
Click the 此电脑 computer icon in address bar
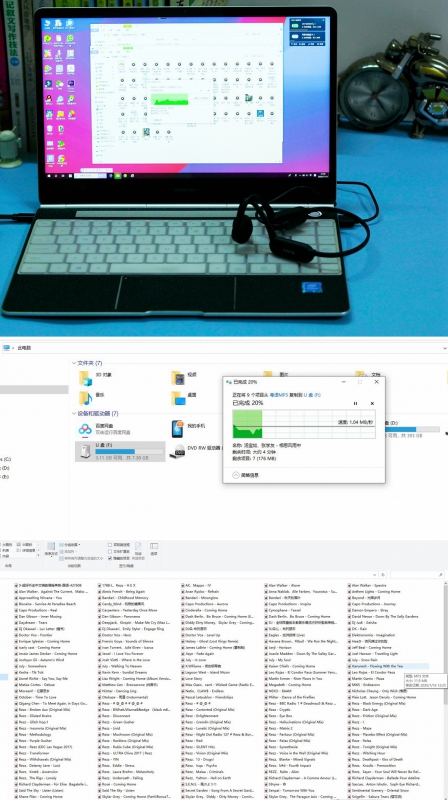pyautogui.click(x=6, y=348)
